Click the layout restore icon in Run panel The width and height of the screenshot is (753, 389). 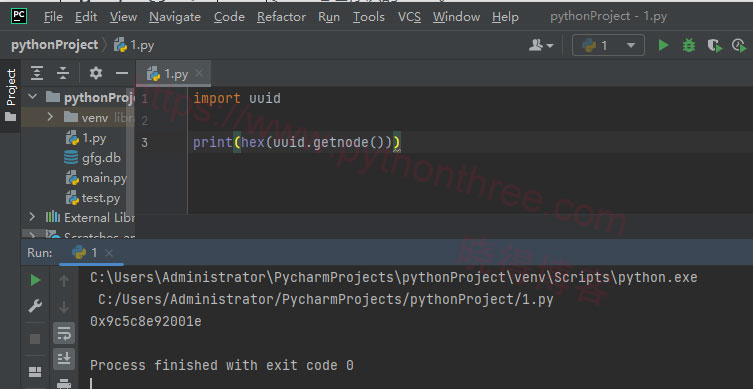(x=35, y=372)
